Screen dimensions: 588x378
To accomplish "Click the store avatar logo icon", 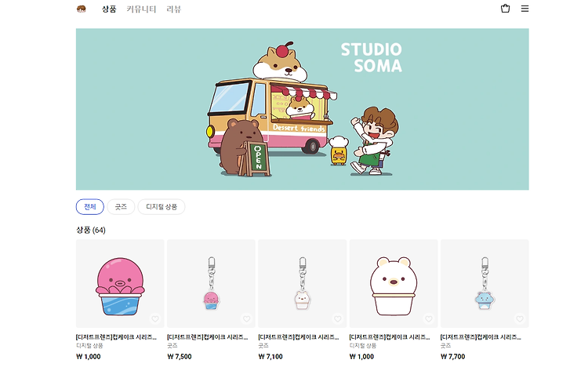I will pos(82,9).
